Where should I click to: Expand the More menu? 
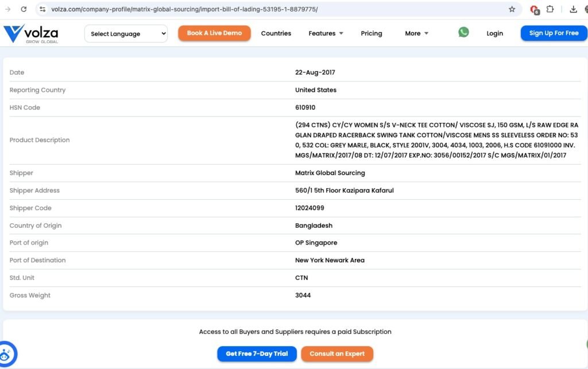click(x=416, y=33)
